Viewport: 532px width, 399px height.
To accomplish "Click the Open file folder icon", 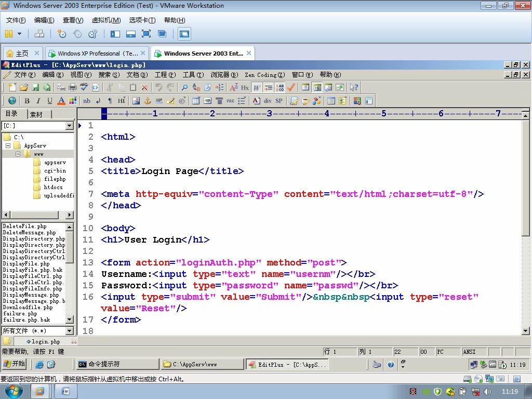I will coord(24,87).
